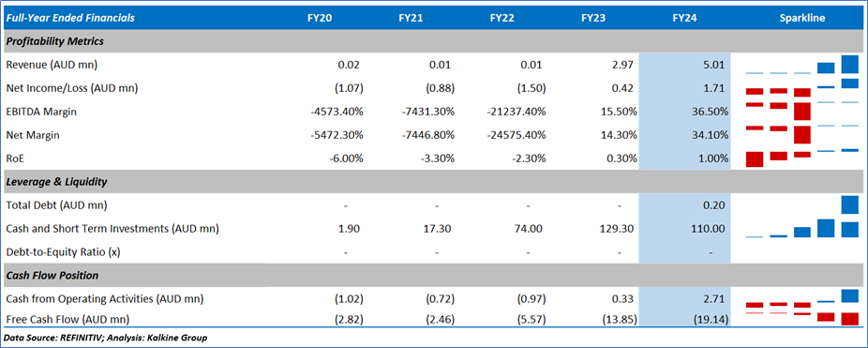Viewport: 868px width, 348px height.
Task: Click the Cash and Short Term Investments sparkline
Action: pos(802,228)
